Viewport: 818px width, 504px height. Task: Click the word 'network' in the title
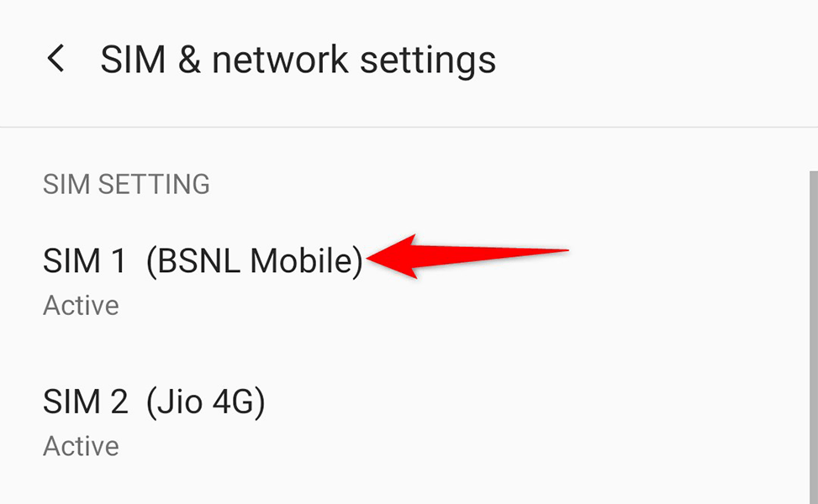pyautogui.click(x=280, y=60)
